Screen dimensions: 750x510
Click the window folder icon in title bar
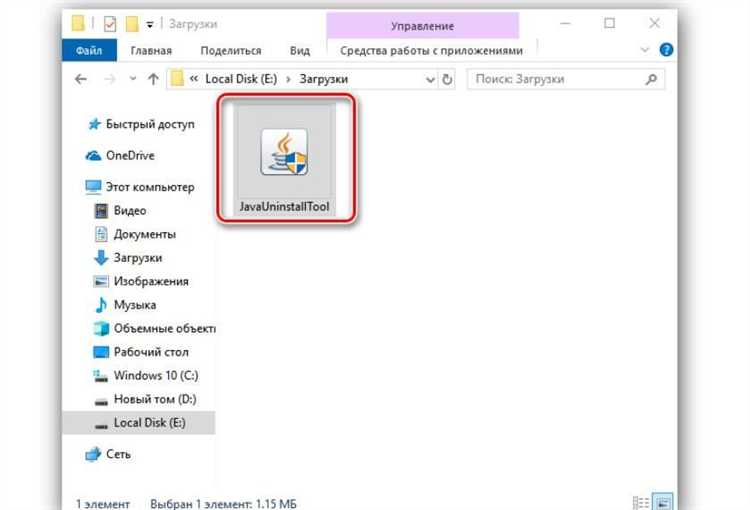click(78, 23)
